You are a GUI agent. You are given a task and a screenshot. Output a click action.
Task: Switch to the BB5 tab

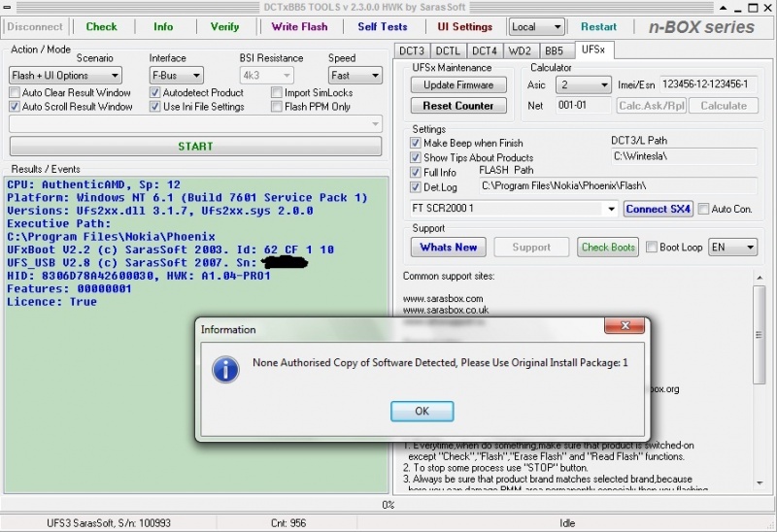554,51
